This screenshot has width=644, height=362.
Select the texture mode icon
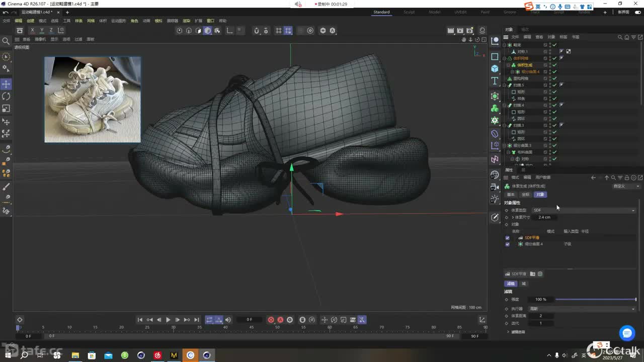[217, 31]
